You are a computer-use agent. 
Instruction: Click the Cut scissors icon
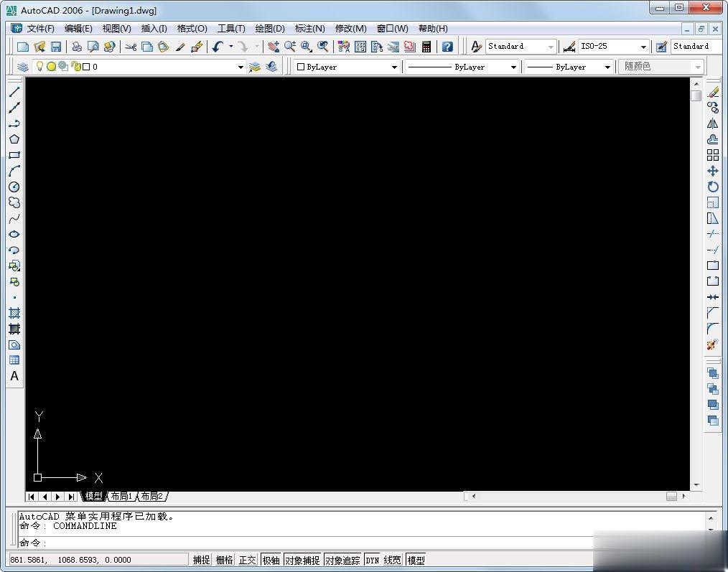(x=131, y=47)
